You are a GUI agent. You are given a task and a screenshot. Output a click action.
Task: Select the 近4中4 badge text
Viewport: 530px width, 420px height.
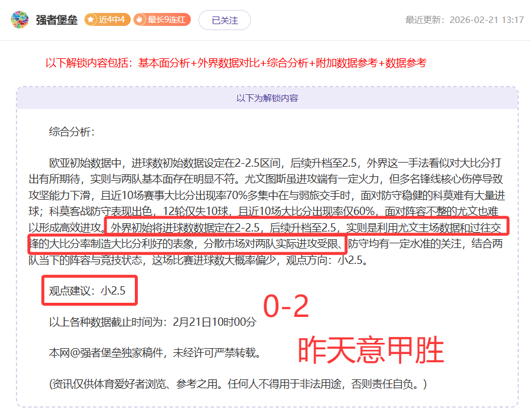tap(112, 19)
